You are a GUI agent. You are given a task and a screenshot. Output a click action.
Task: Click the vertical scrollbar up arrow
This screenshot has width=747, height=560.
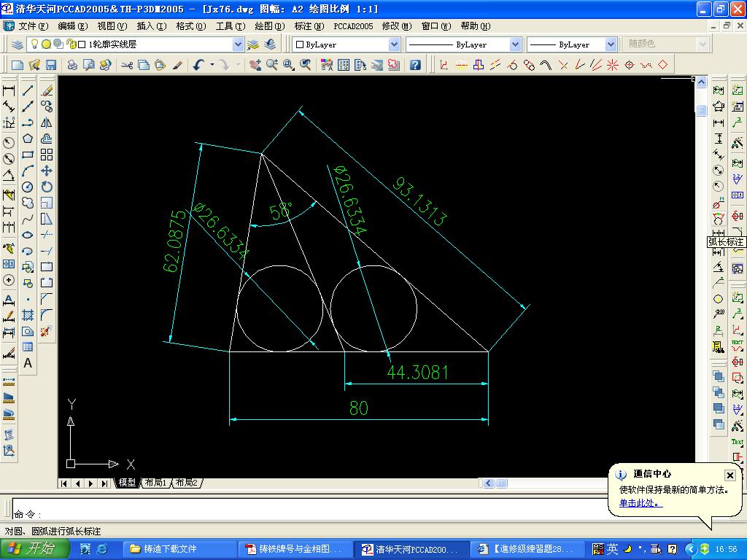coord(701,82)
